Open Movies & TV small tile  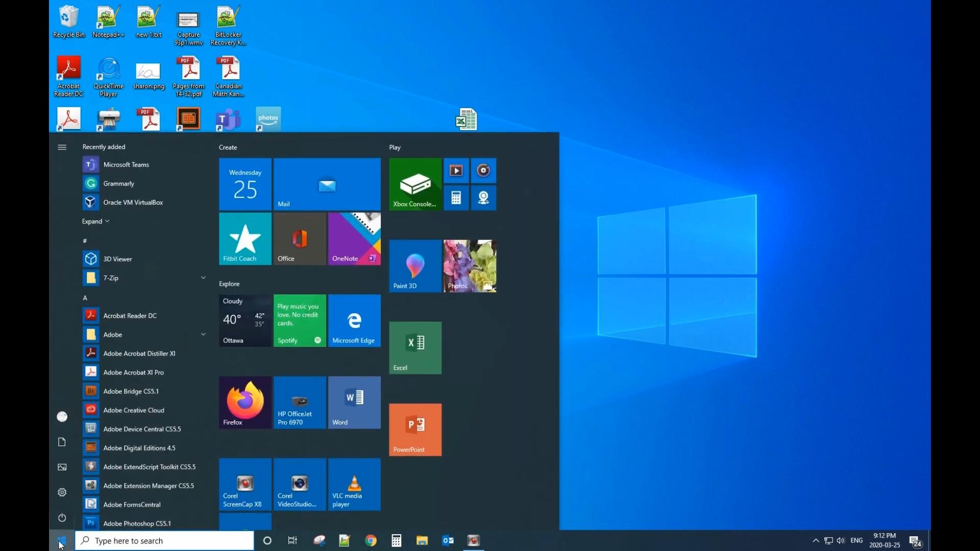[x=456, y=170]
